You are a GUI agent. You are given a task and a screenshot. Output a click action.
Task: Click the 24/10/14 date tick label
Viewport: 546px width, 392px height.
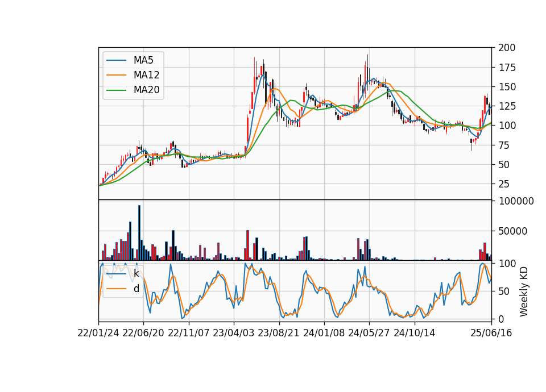[415, 333]
